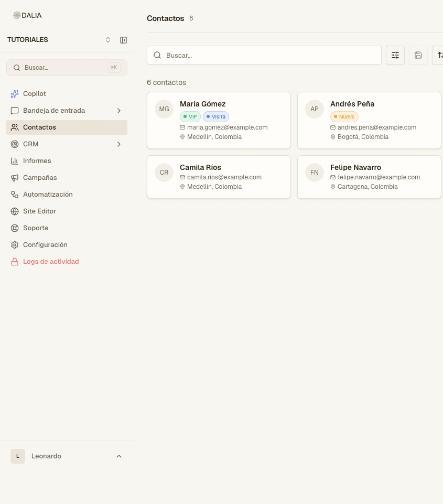Open María Gómez contact card
443x504 pixels.
coord(219,121)
